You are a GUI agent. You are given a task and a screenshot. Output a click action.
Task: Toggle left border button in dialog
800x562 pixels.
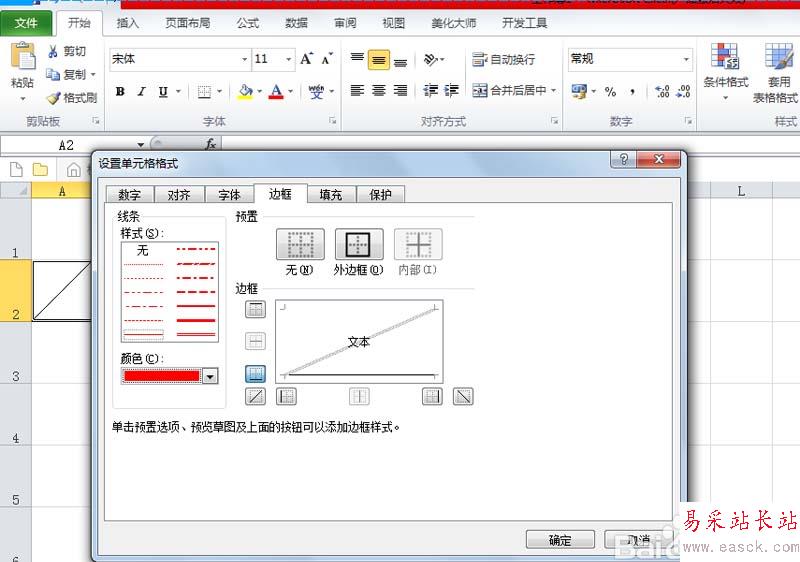pyautogui.click(x=286, y=396)
